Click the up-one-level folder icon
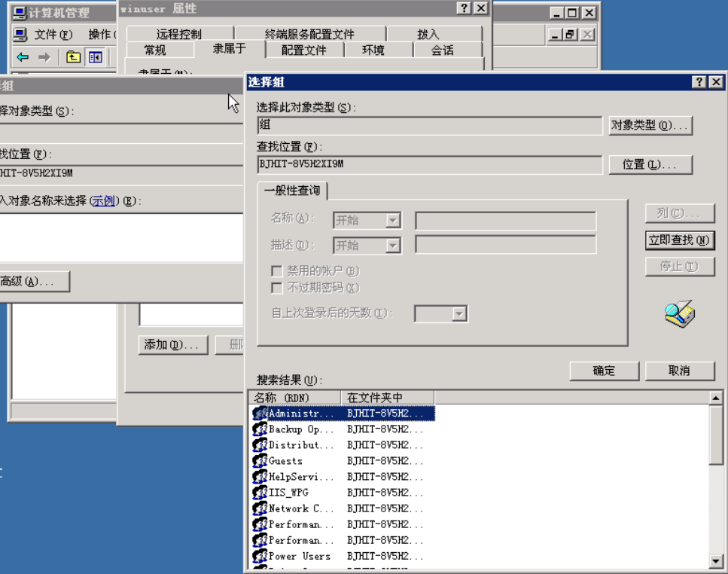 click(x=73, y=57)
